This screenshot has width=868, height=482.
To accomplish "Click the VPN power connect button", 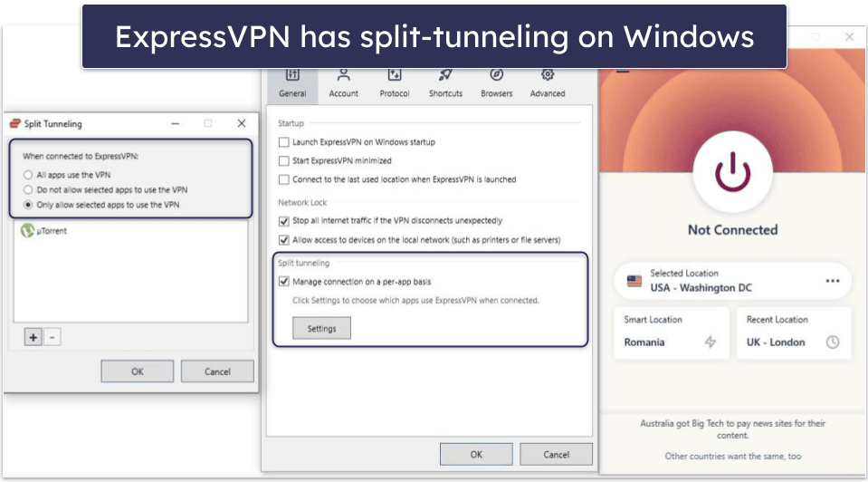I will [x=732, y=172].
